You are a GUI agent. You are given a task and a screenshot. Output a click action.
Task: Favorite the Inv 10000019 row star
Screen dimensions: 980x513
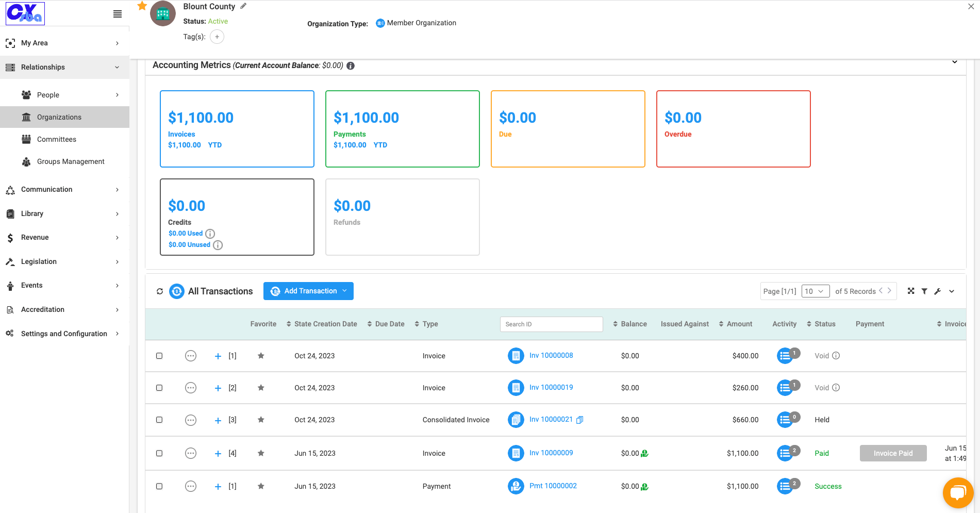[x=261, y=388]
